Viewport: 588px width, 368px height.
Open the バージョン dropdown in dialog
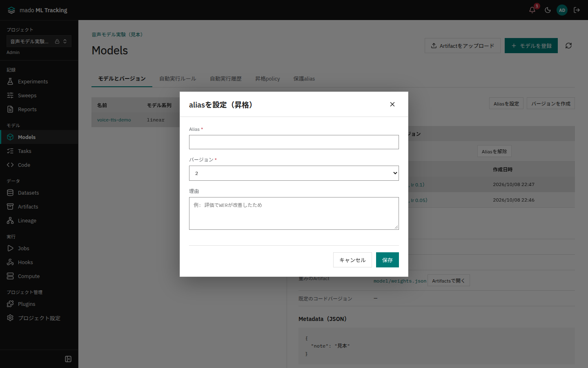[x=294, y=173]
